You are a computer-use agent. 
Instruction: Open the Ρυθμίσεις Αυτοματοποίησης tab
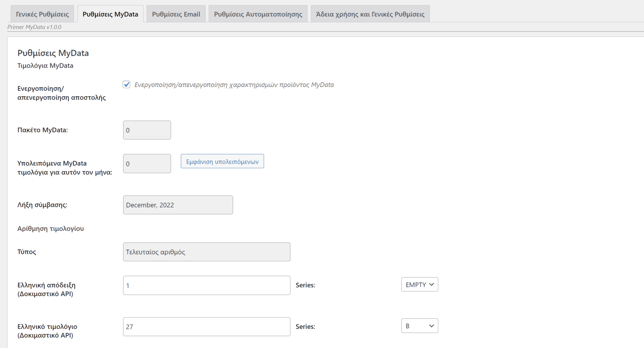click(x=258, y=14)
